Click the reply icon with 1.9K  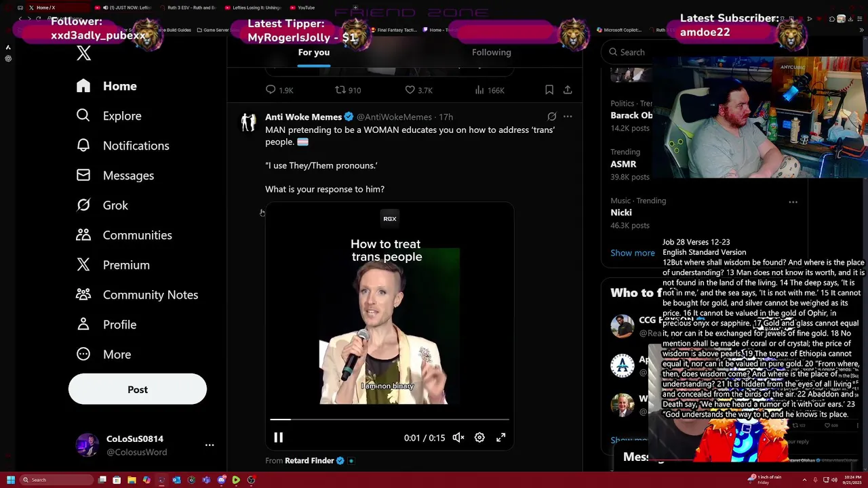coord(271,90)
